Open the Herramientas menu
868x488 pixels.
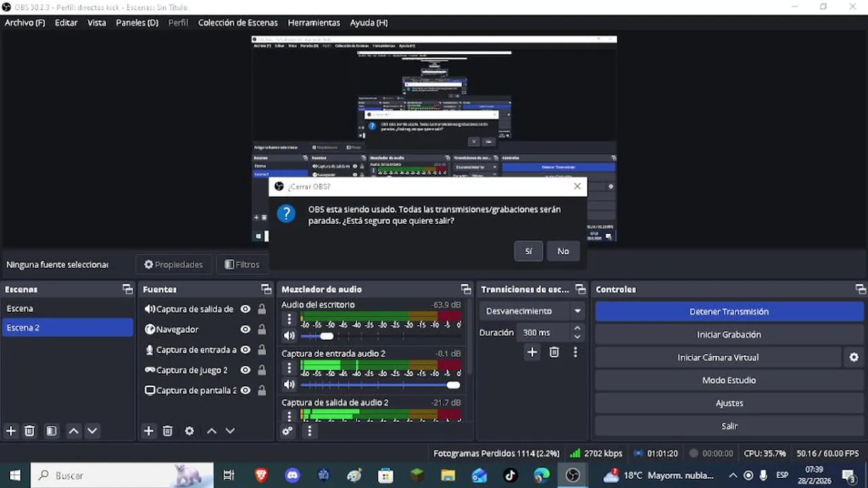[314, 22]
